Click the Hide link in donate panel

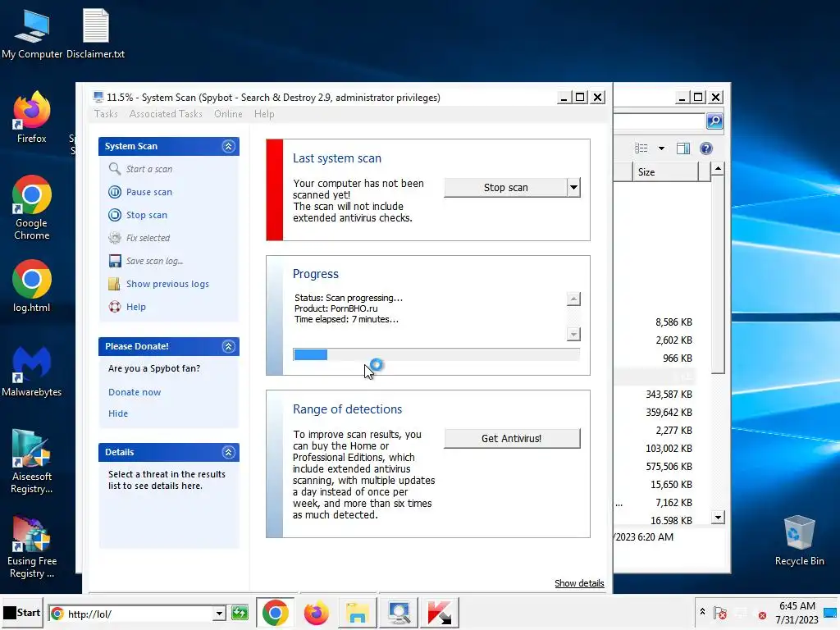[118, 413]
